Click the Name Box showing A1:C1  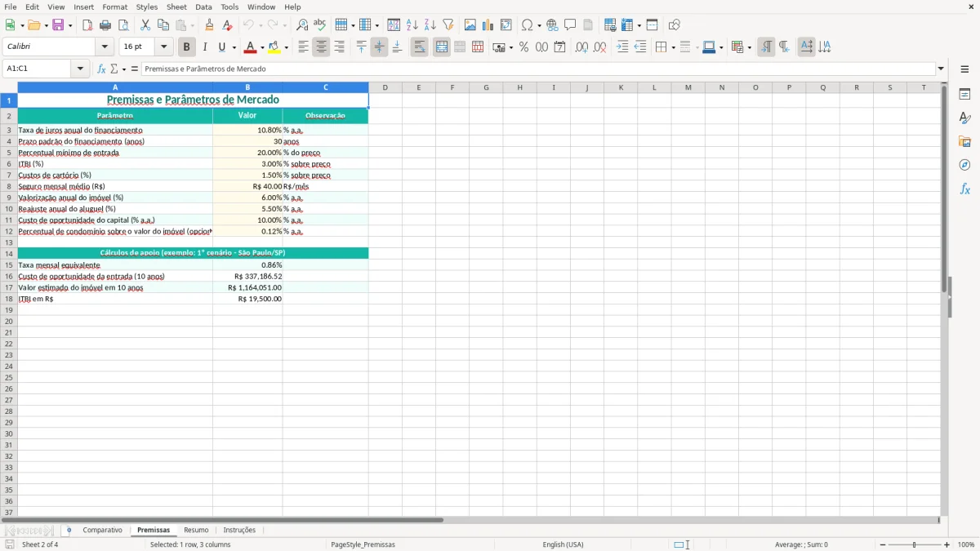[x=38, y=69]
